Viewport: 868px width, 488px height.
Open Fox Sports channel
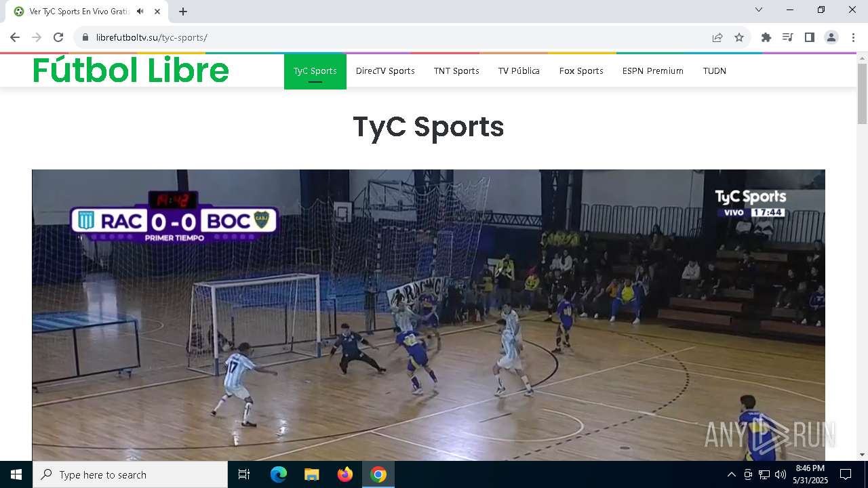click(x=581, y=71)
